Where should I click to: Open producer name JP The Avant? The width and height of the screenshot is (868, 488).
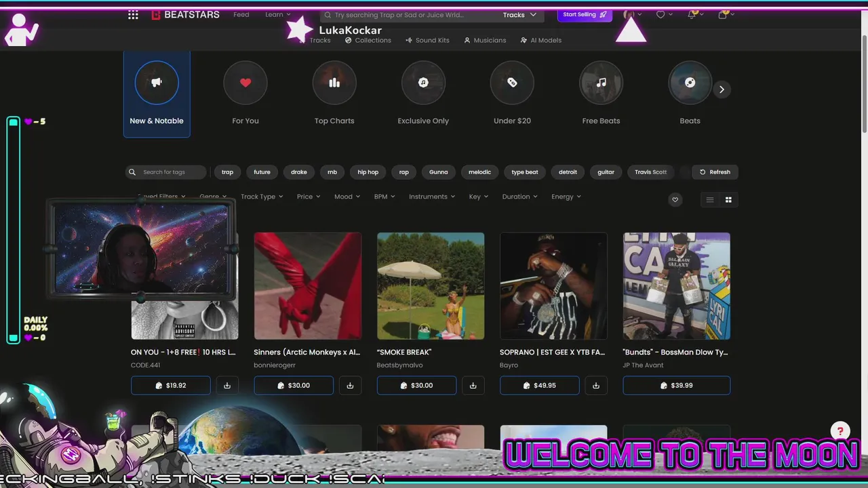(644, 365)
